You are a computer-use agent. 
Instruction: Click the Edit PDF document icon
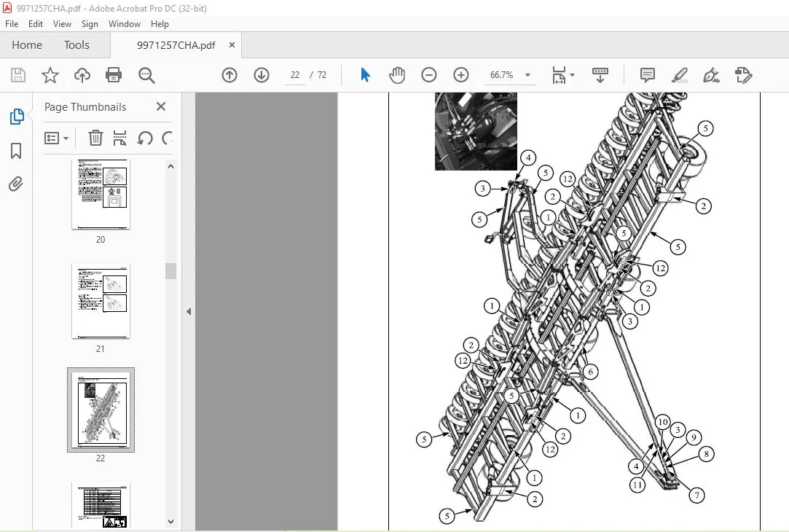[743, 75]
